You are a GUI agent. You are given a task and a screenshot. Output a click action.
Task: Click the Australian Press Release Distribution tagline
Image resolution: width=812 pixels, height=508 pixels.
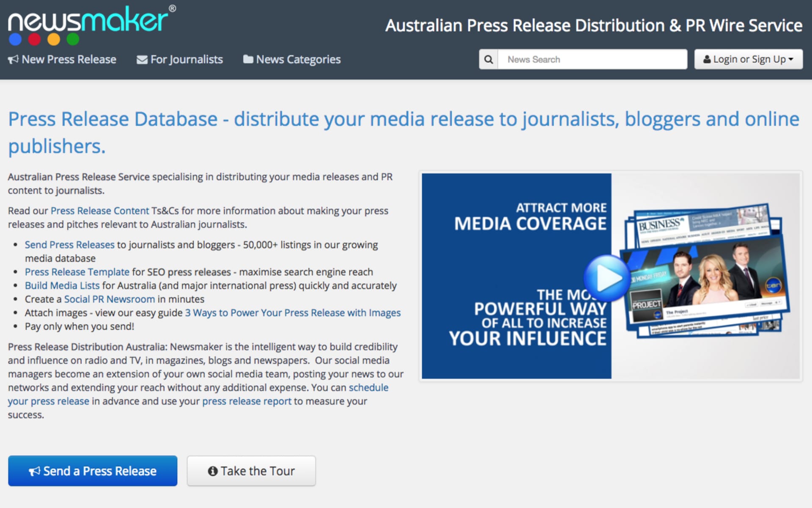pyautogui.click(x=594, y=25)
